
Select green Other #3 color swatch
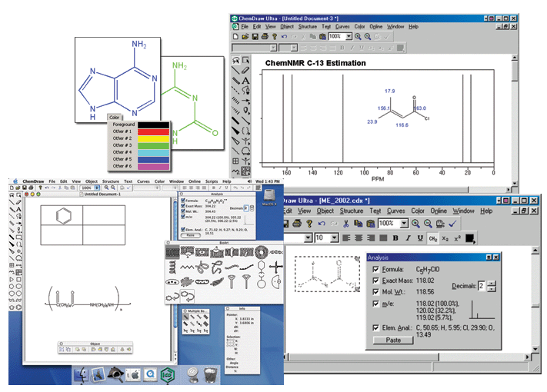click(153, 145)
